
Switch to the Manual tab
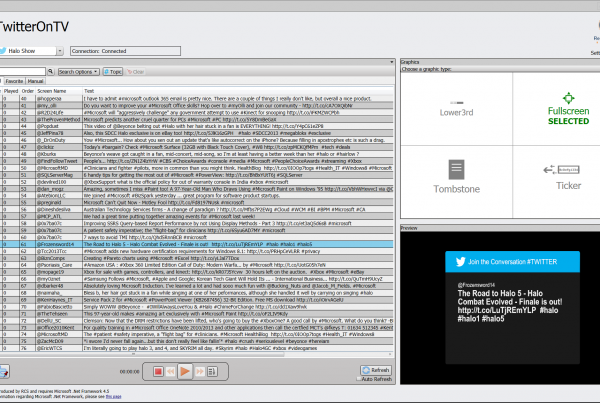click(35, 81)
